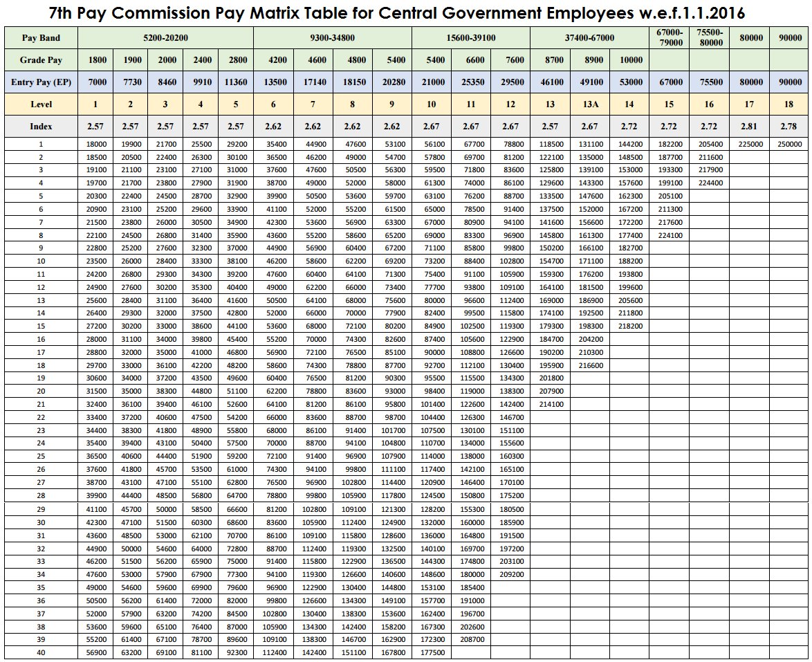
Task: Select the 'Level' row header
Action: [x=41, y=104]
